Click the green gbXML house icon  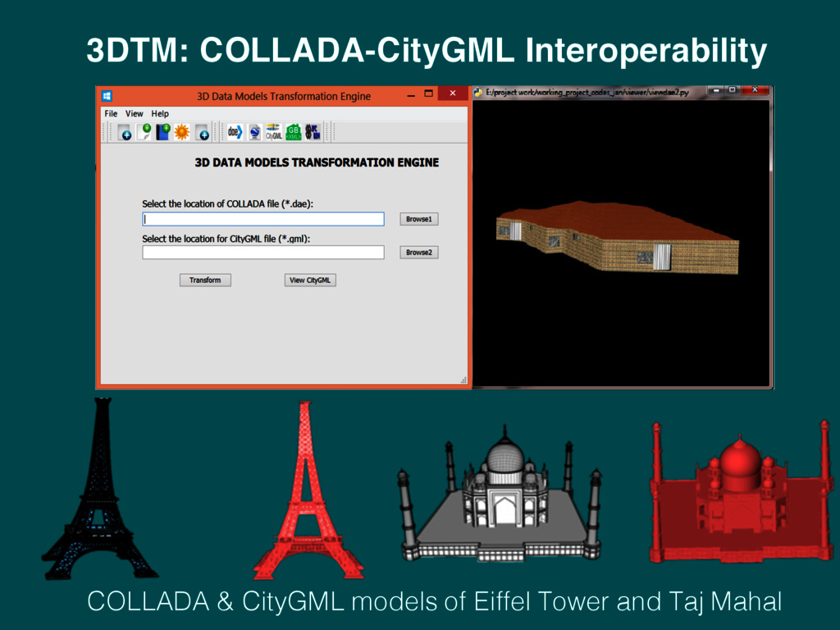coord(294,132)
